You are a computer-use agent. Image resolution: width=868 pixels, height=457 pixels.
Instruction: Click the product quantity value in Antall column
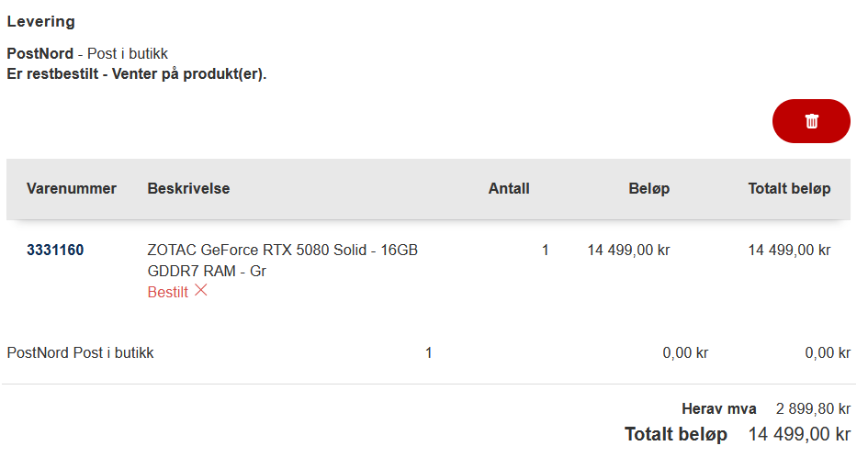coord(546,251)
